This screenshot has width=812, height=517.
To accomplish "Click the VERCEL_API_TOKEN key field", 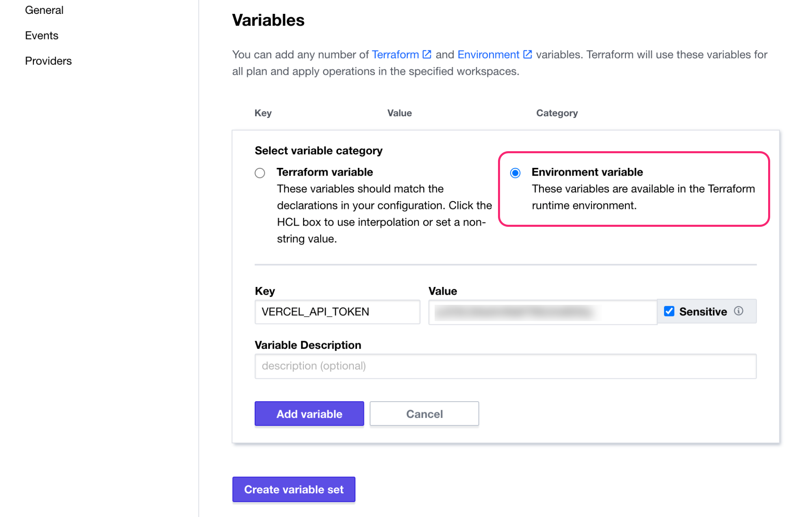I will point(337,312).
